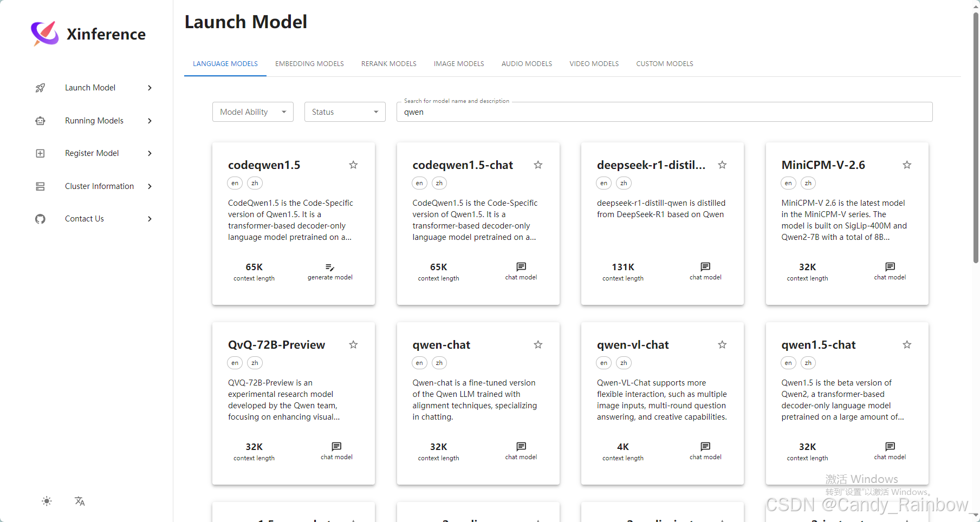Click chat model icon on qwen-chat card

click(521, 447)
